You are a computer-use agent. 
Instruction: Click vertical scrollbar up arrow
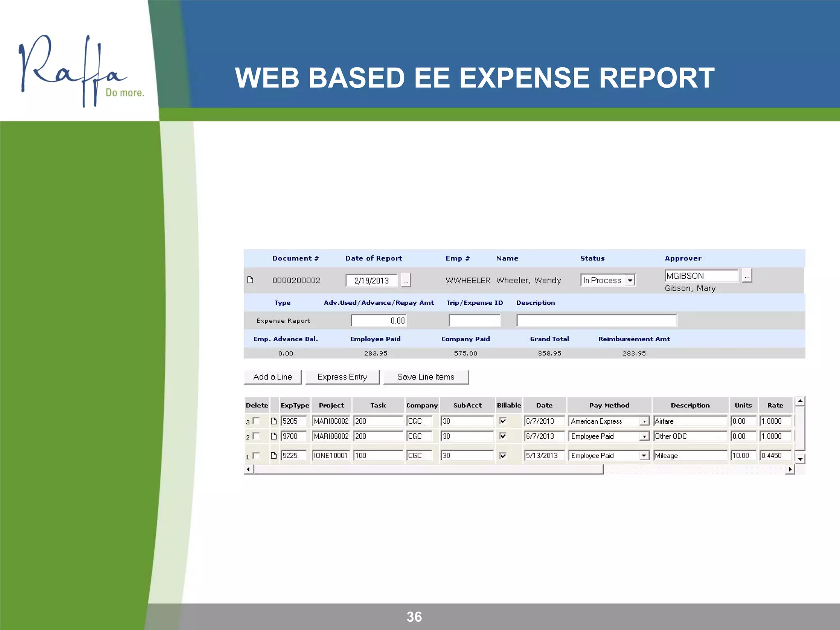[800, 401]
